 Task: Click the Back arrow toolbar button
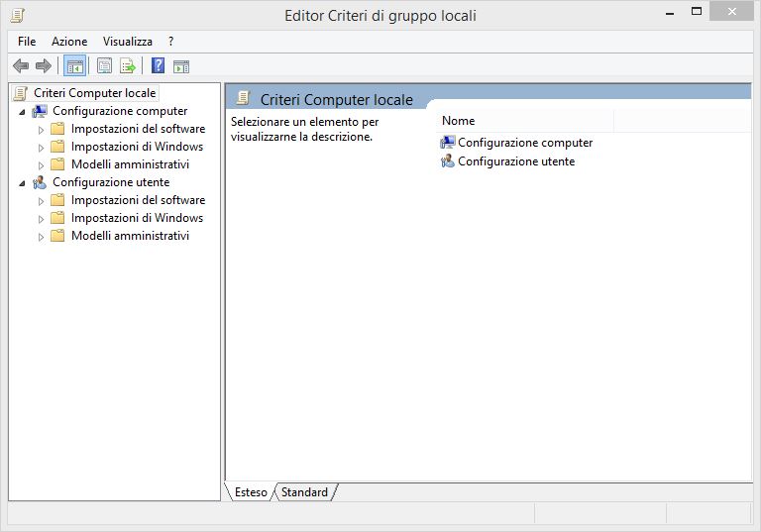(21, 65)
